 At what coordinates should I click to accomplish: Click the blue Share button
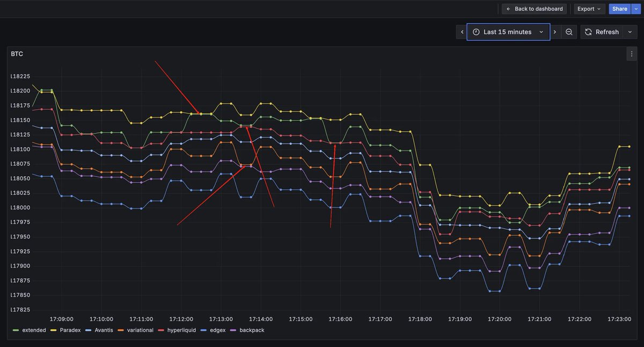click(x=619, y=9)
